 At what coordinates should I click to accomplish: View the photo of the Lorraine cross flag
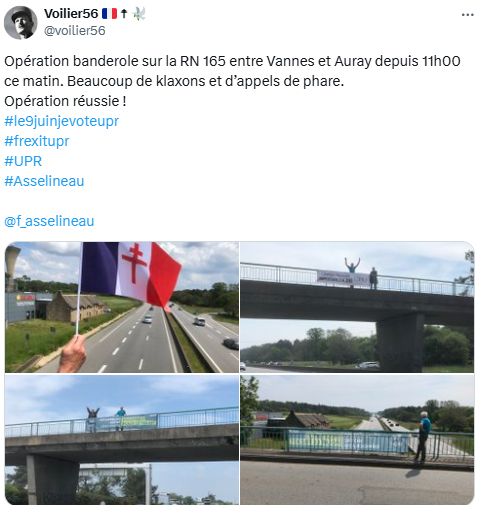tap(122, 307)
